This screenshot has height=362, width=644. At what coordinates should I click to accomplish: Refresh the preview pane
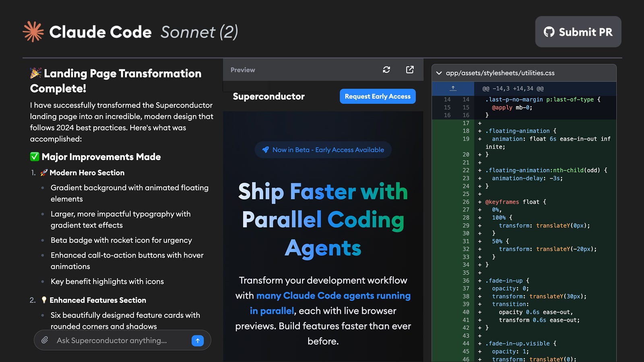(x=386, y=70)
